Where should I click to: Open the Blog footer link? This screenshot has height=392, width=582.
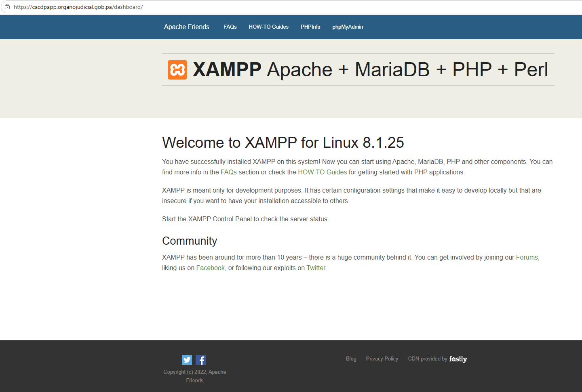point(351,358)
